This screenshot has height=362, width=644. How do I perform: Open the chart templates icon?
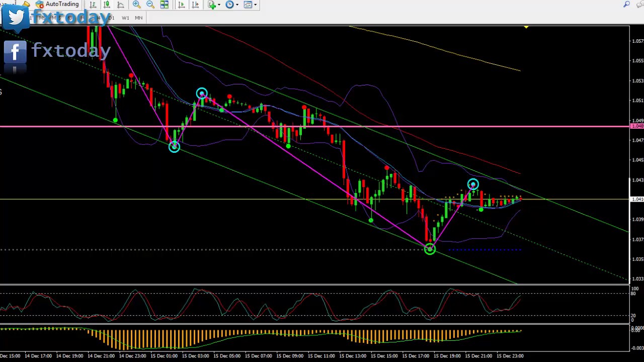click(x=248, y=5)
